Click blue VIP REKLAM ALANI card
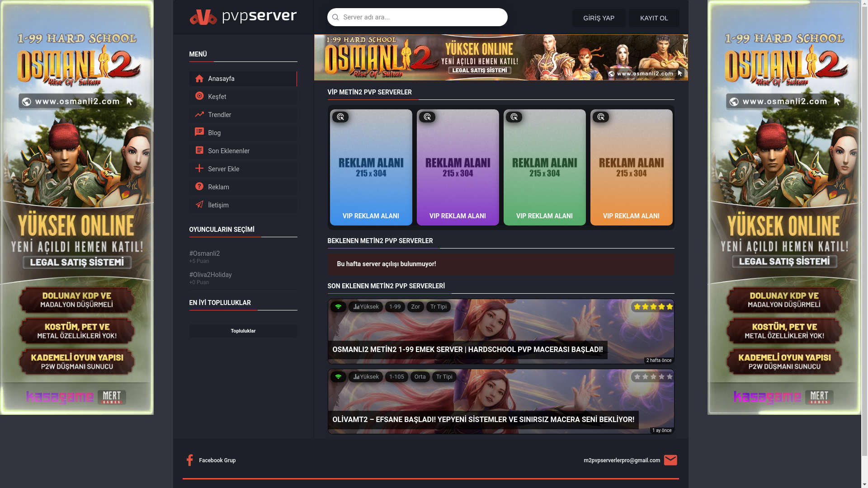The image size is (868, 488). tap(371, 167)
